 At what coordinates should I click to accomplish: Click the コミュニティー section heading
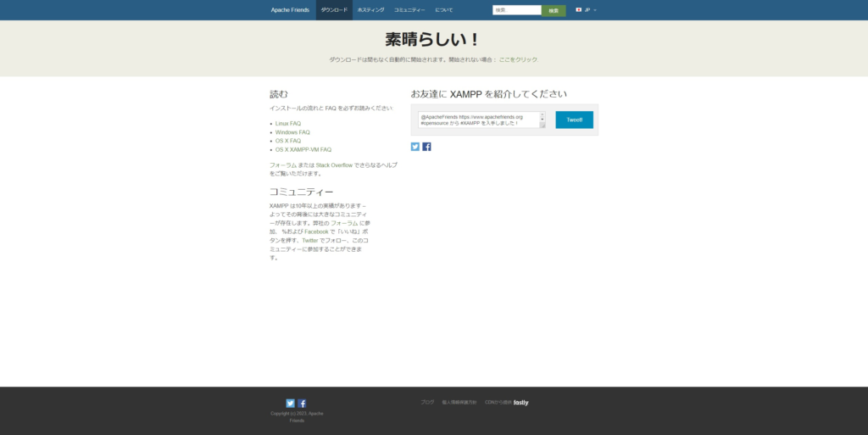(301, 192)
